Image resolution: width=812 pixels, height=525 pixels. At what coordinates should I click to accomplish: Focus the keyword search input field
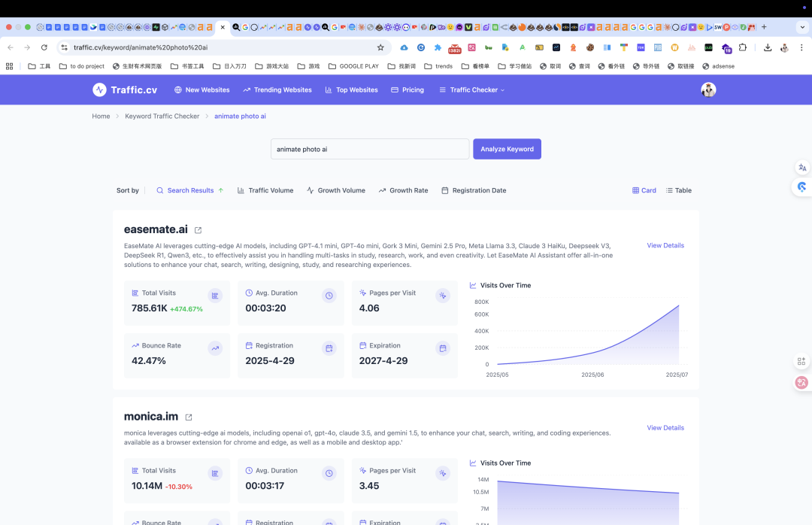(x=370, y=149)
